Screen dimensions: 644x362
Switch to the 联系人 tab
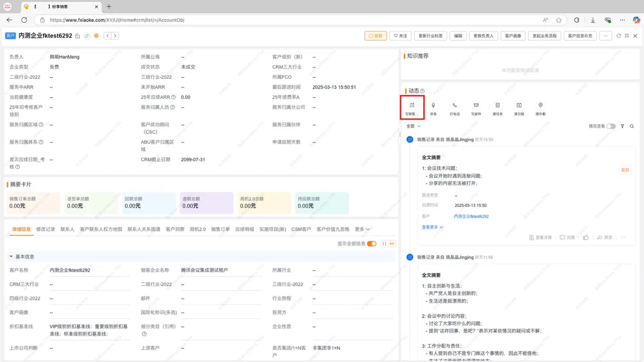click(x=67, y=229)
